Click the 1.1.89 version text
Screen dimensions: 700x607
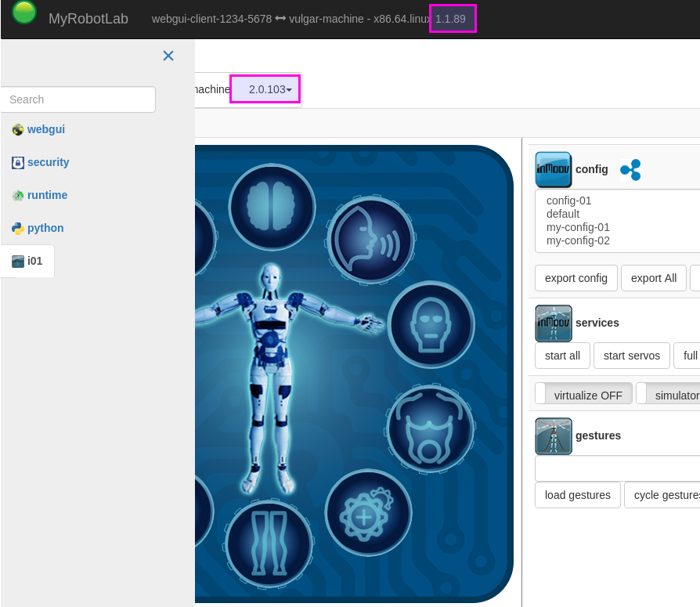[x=450, y=20]
